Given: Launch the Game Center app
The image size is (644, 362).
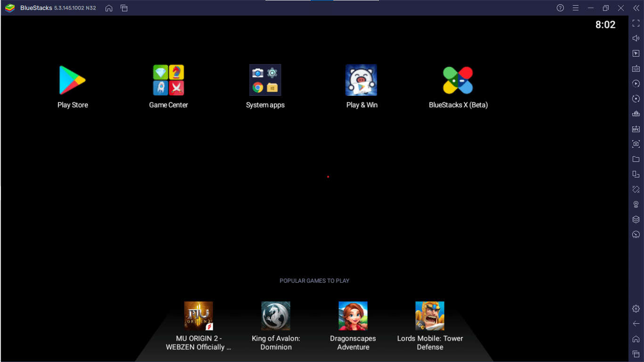Looking at the screenshot, I should click(168, 80).
